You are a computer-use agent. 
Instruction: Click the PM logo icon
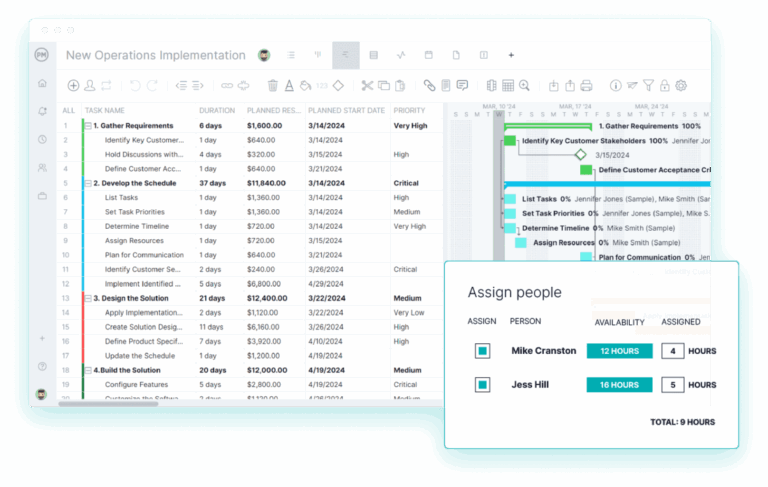pos(42,55)
